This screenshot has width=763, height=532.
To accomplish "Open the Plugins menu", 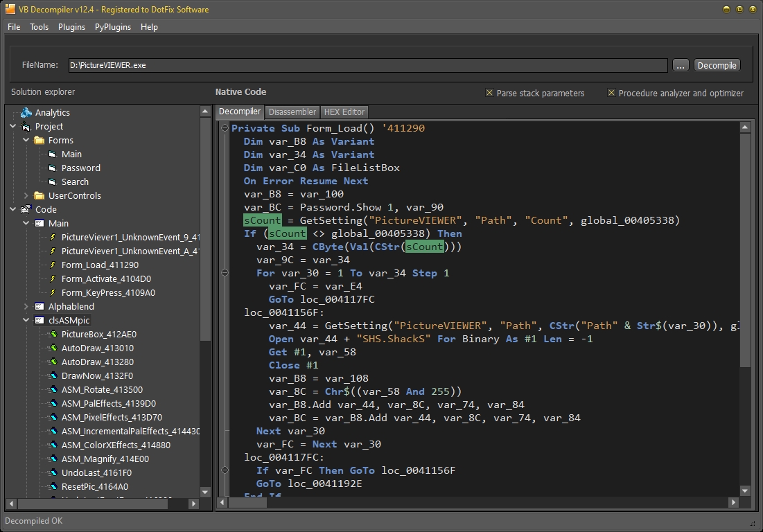I will pos(71,27).
